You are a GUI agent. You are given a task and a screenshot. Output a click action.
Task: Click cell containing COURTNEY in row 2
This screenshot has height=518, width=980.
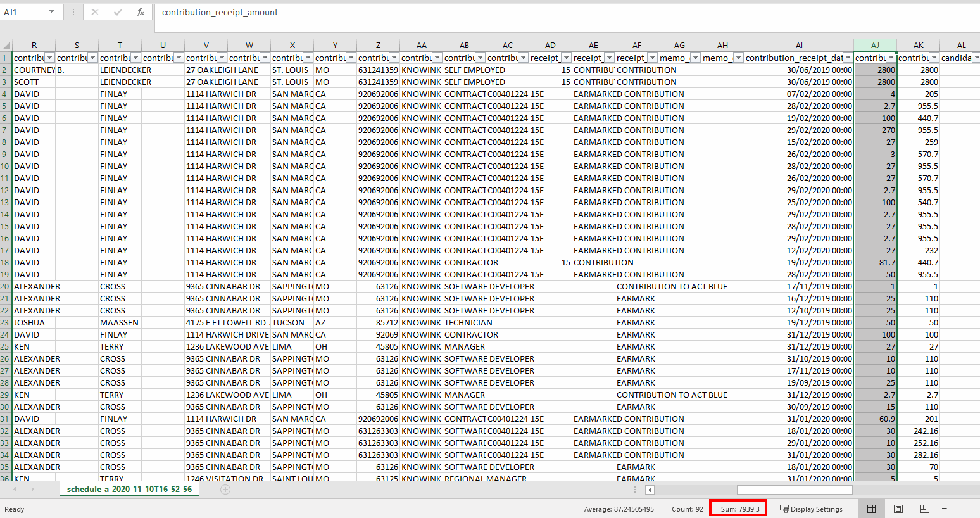click(34, 70)
